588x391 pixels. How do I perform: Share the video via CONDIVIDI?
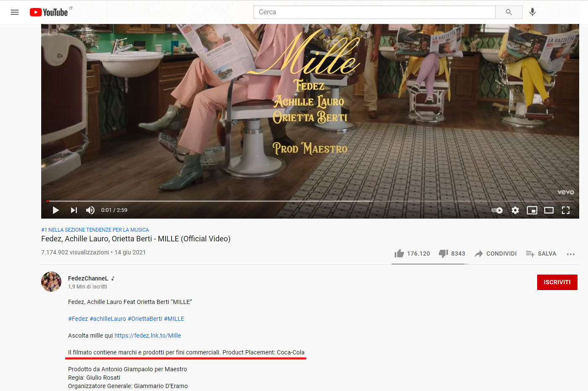pyautogui.click(x=496, y=254)
